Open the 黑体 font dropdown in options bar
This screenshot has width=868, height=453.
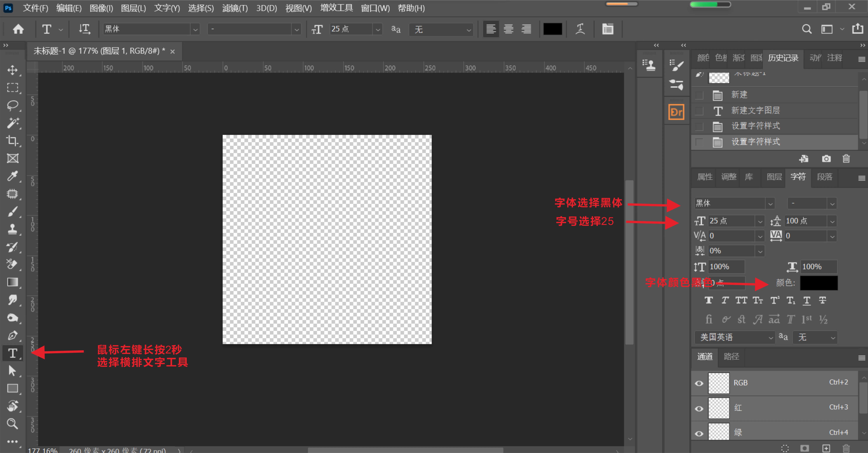(195, 29)
